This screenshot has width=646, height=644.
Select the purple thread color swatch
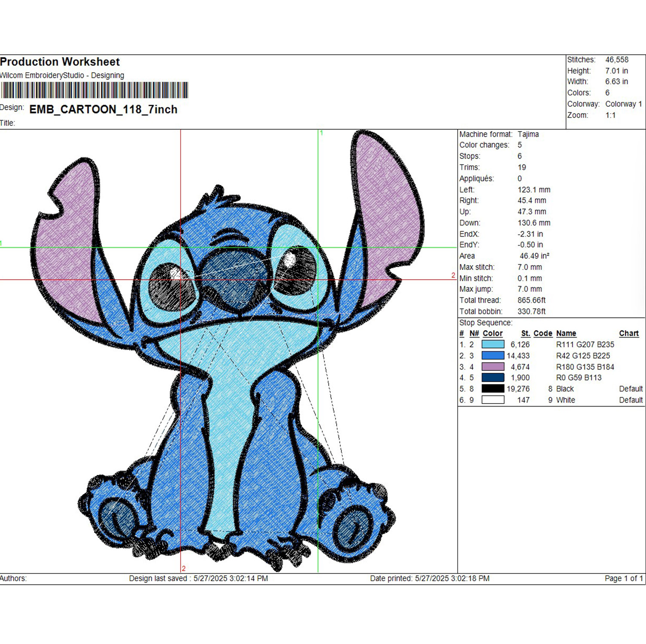click(x=493, y=367)
